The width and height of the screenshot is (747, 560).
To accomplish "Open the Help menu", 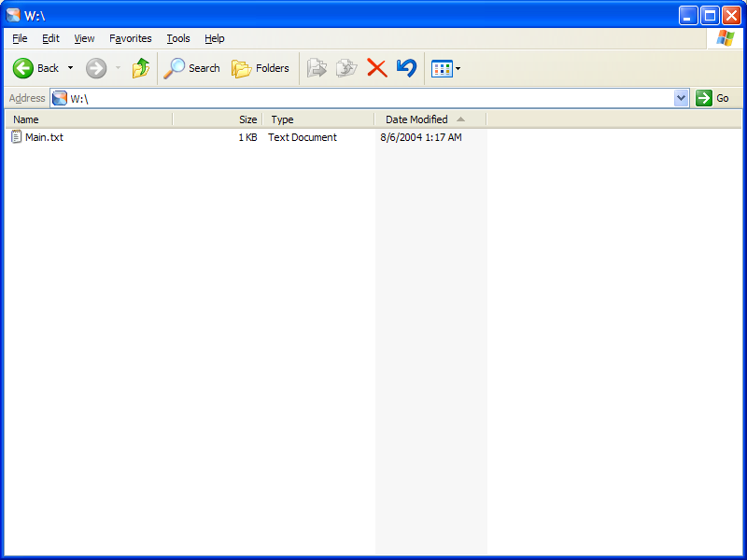I will (215, 38).
